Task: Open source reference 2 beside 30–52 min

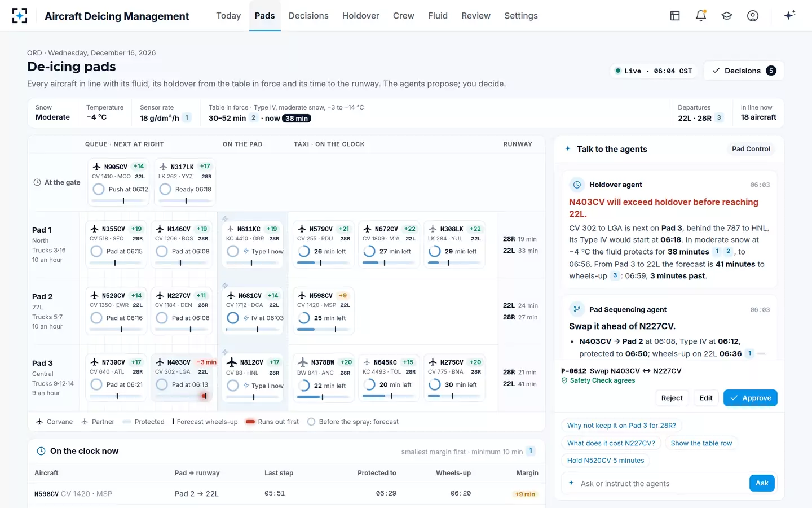Action: point(254,117)
